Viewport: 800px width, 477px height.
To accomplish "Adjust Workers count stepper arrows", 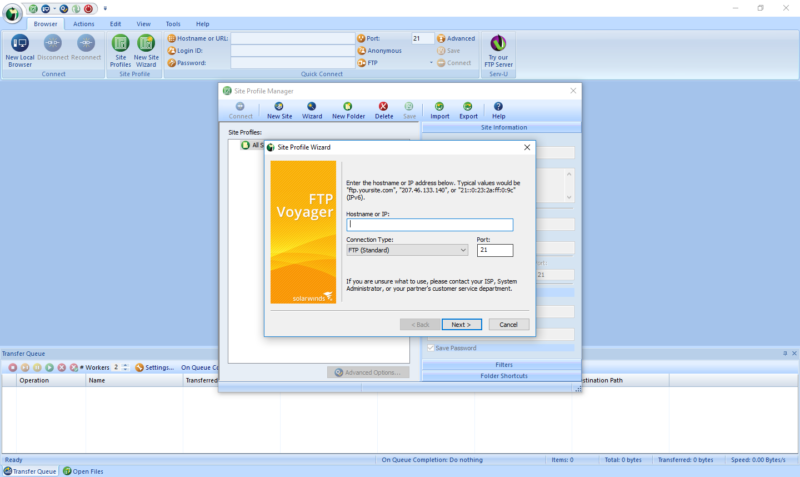I will coord(126,367).
